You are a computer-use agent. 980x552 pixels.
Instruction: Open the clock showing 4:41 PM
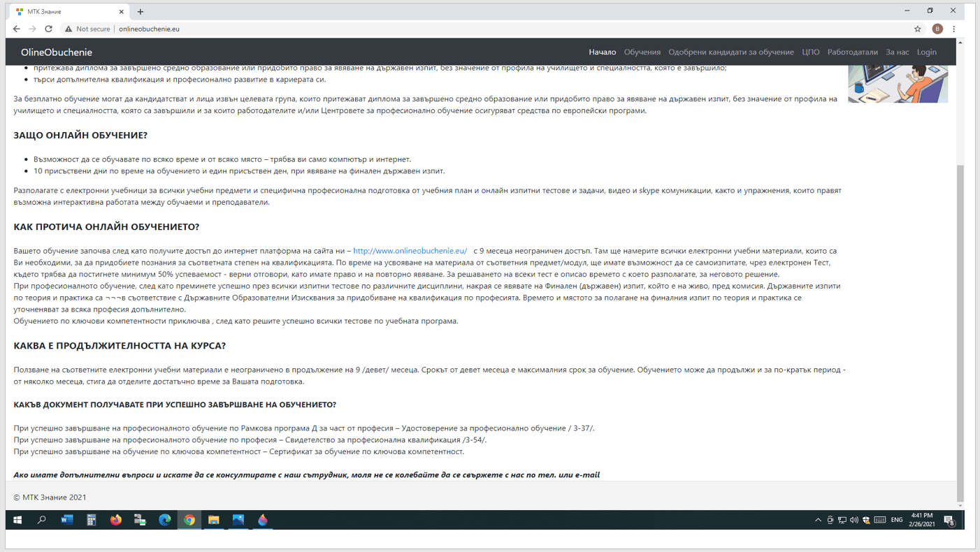tap(921, 520)
